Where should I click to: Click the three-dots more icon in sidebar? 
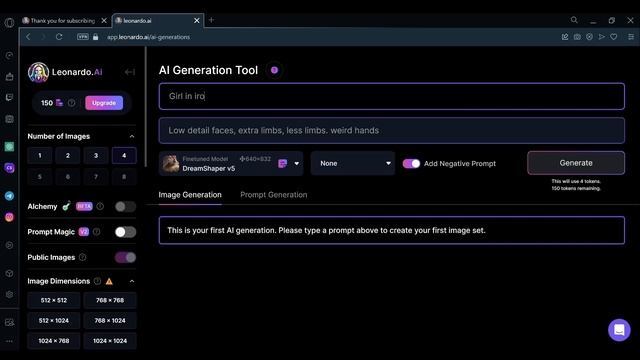pos(9,341)
